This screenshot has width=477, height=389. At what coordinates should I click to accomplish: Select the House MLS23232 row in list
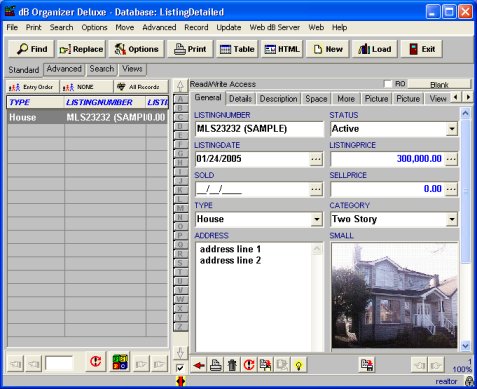(87, 117)
